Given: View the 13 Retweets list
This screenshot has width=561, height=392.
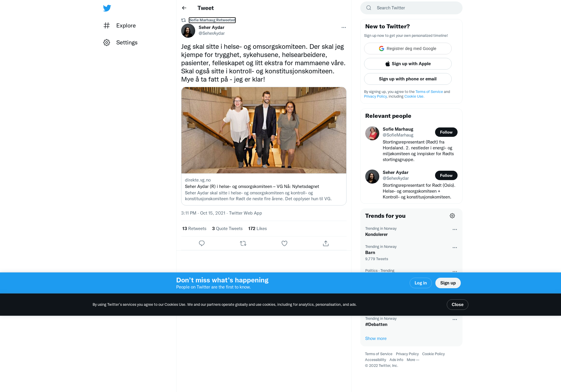Looking at the screenshot, I should tap(194, 229).
